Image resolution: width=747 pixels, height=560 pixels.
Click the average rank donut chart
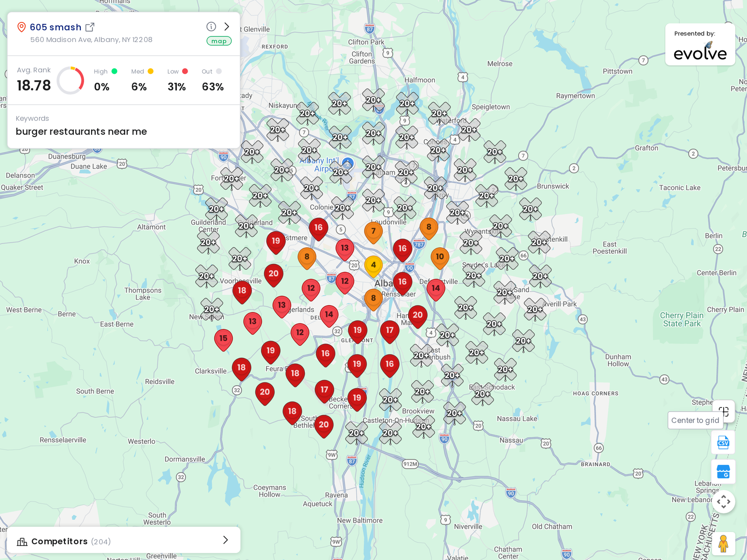point(70,80)
